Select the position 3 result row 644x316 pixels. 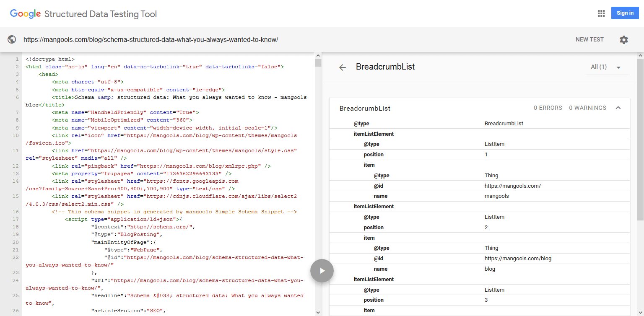click(x=480, y=300)
